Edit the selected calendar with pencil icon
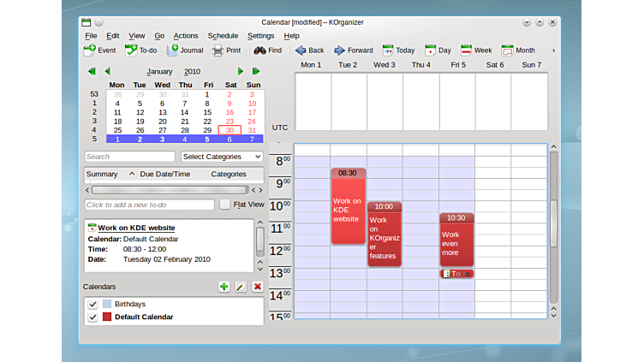This screenshot has height=362, width=644. (241, 287)
